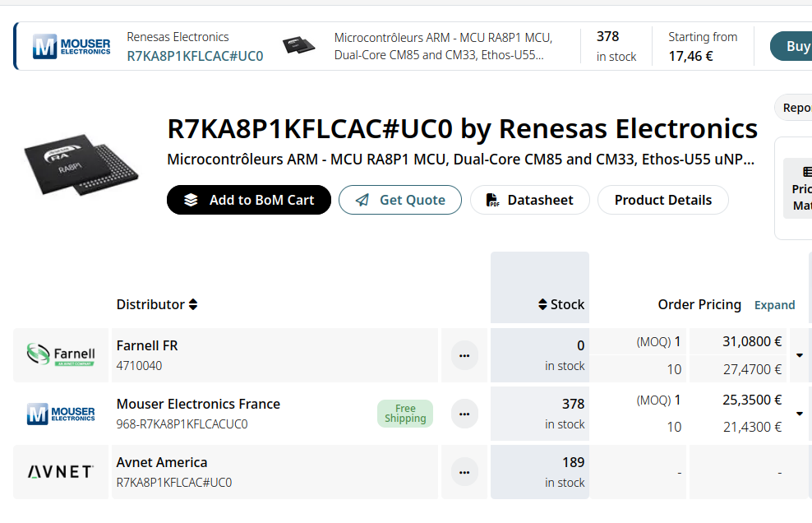Open more options for Mouser Electronics France row
Viewport: 812px width, 523px height.
coord(464,414)
